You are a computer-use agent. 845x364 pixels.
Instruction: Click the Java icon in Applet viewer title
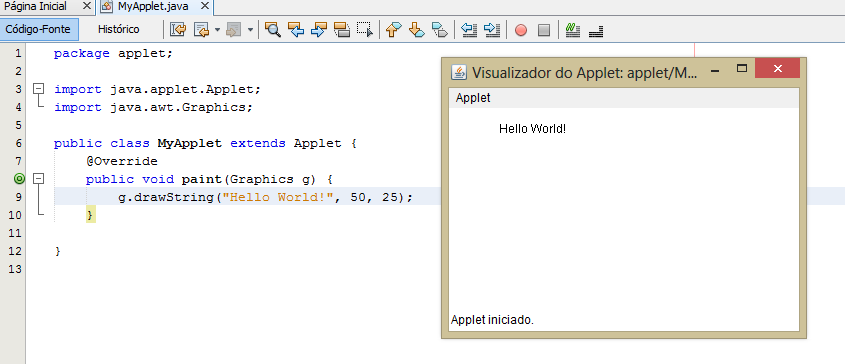(x=459, y=72)
